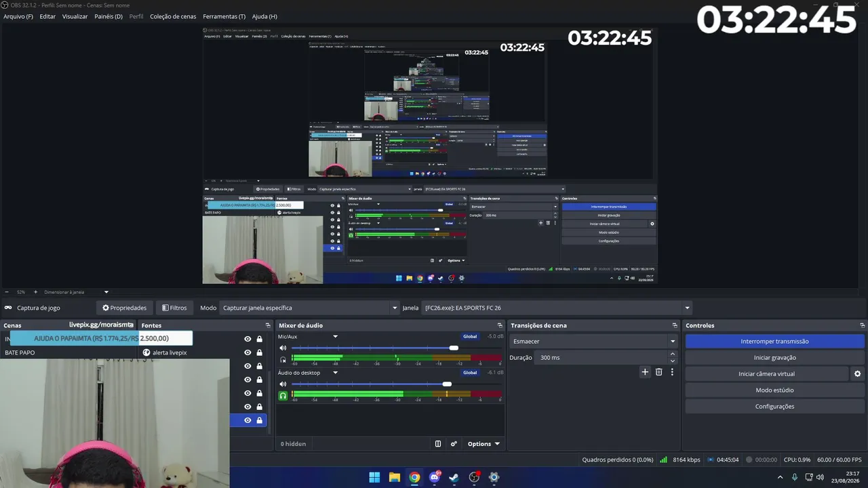The height and width of the screenshot is (488, 868).
Task: Open transition properties three-dot menu
Action: pyautogui.click(x=672, y=372)
